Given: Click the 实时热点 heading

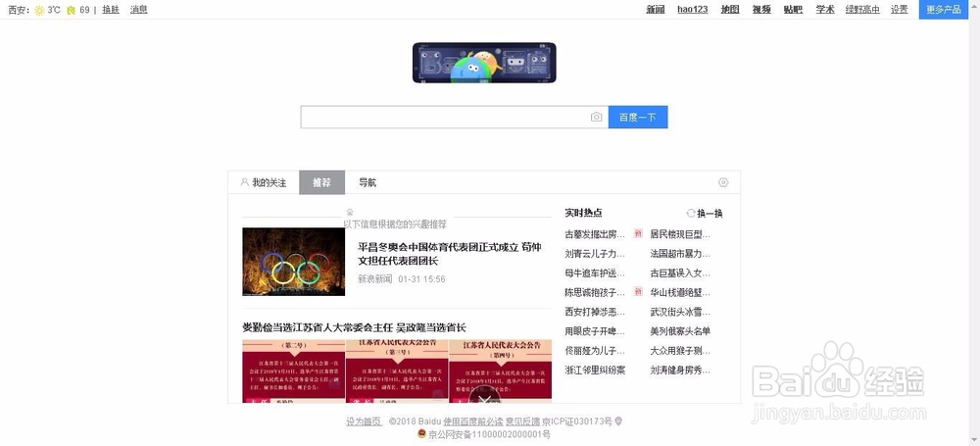Looking at the screenshot, I should click(x=584, y=213).
